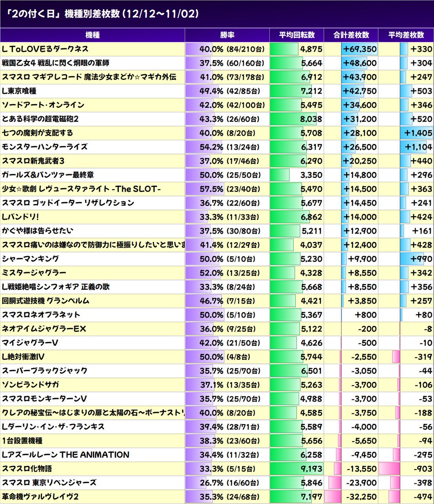Image resolution: width=434 pixels, height=504 pixels.
Task: Click the +503 average value
Action: pos(421,91)
